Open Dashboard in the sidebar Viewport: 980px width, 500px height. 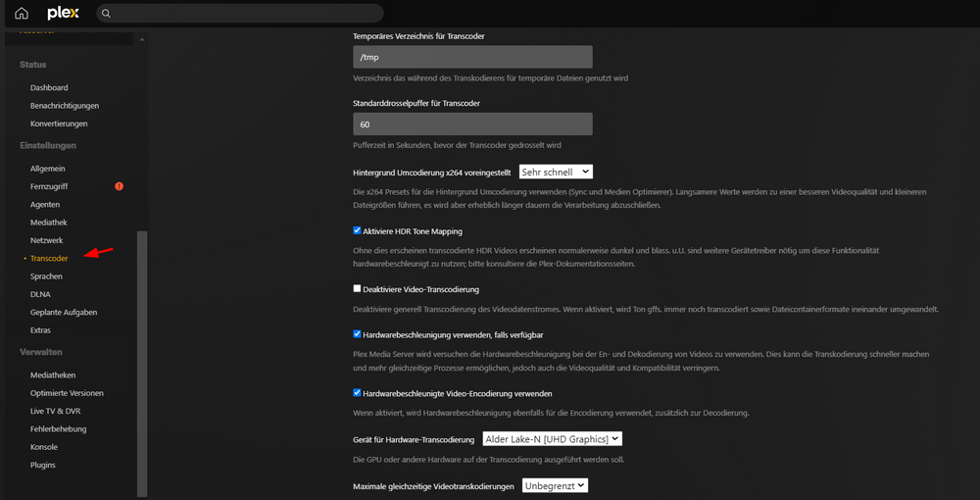tap(49, 88)
